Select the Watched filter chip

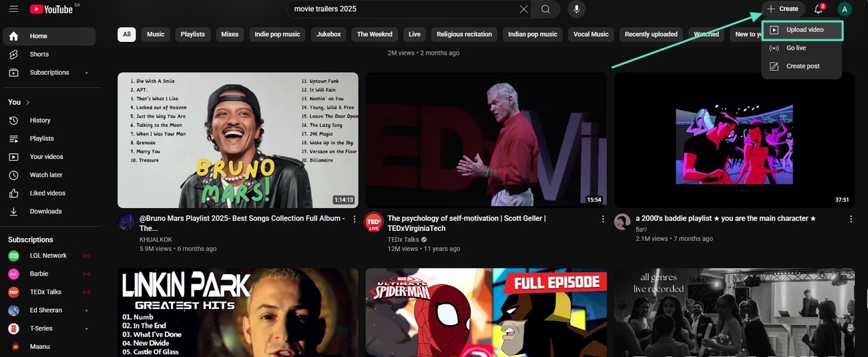(x=706, y=34)
